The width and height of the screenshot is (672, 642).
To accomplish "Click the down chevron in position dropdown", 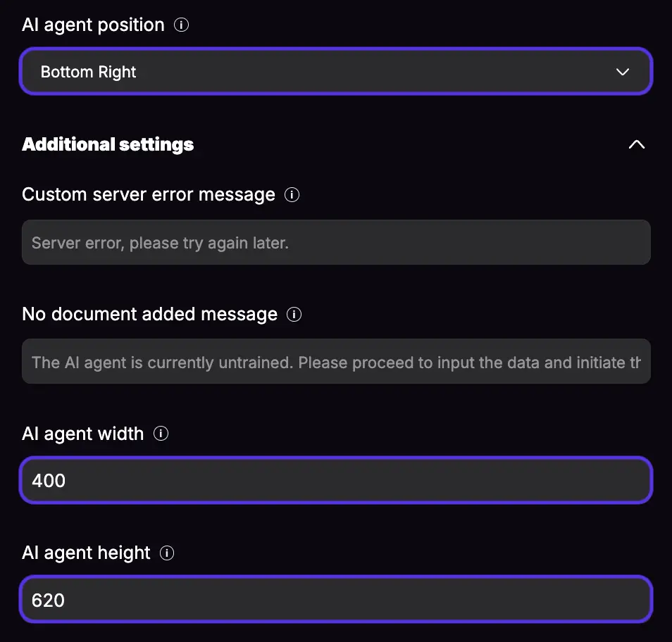I will point(622,72).
